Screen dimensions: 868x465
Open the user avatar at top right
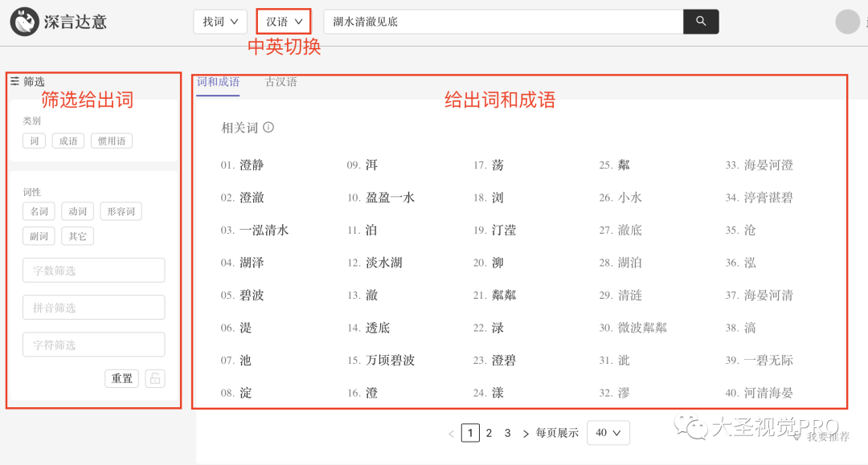(848, 22)
